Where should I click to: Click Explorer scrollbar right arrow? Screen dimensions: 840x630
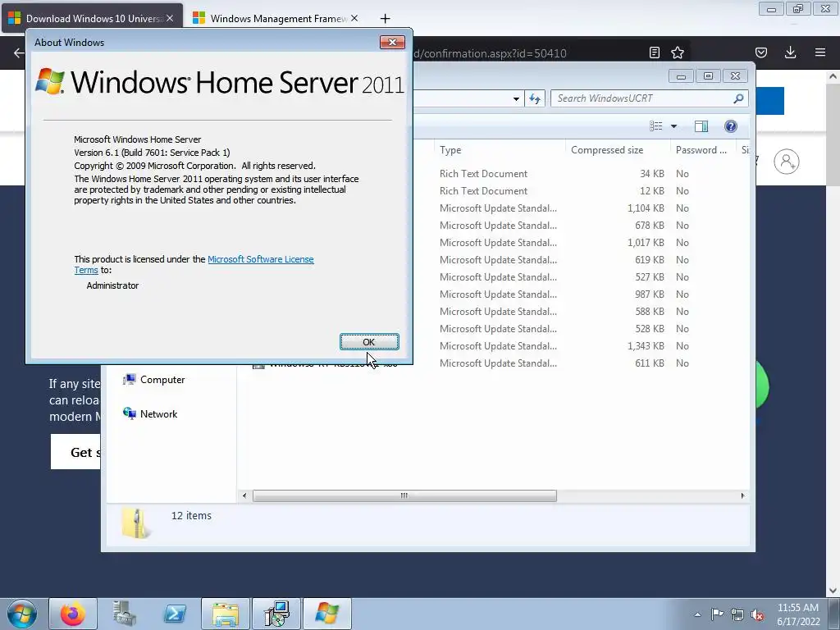click(742, 495)
